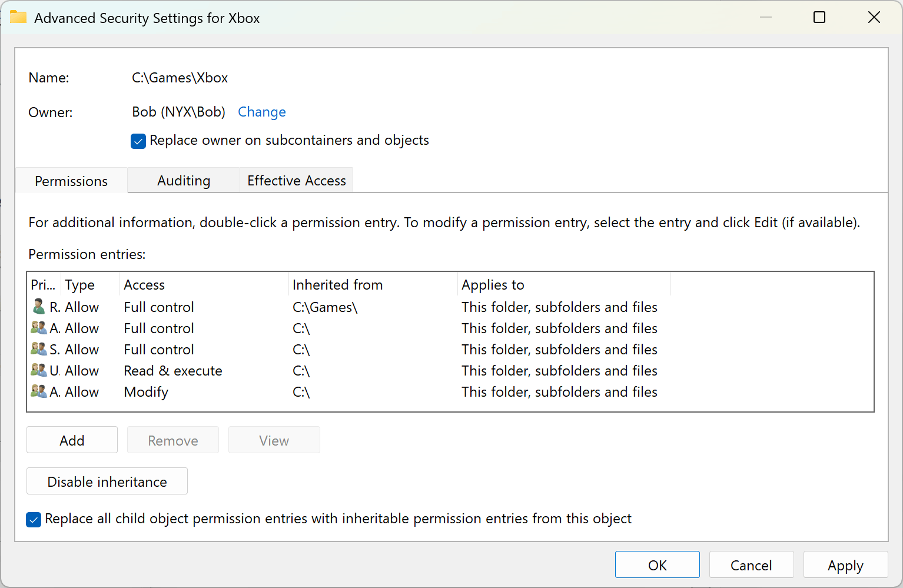
Task: Click the Change owner link
Action: point(261,112)
